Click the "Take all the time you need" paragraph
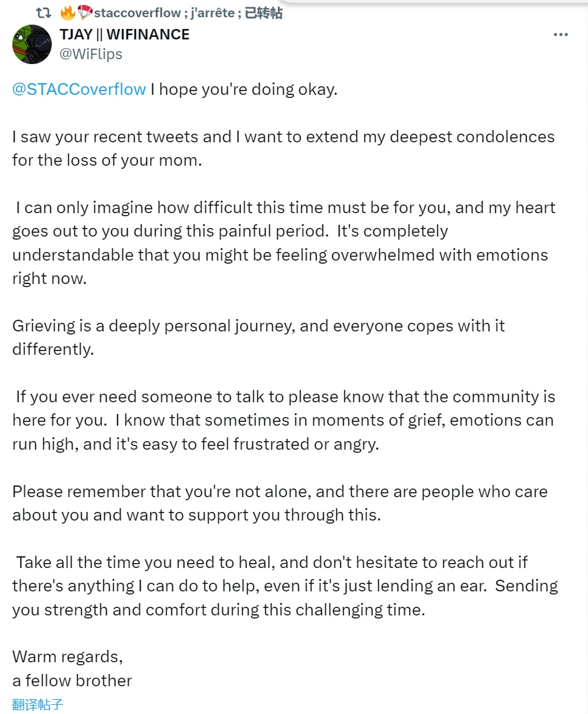 [x=283, y=586]
